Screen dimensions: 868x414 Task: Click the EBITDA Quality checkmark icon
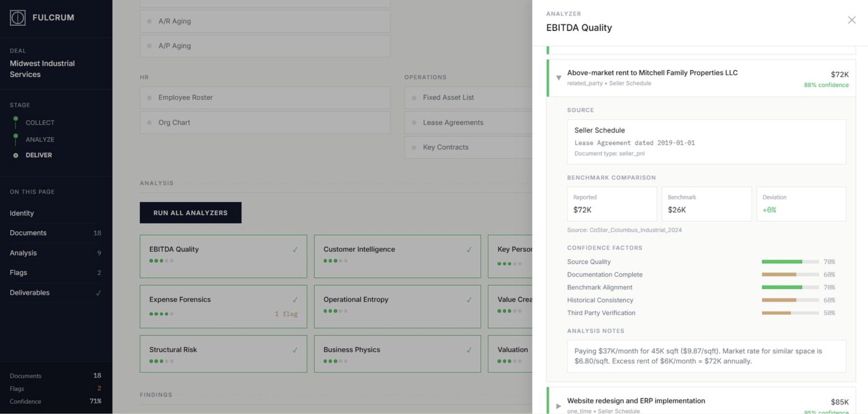(295, 249)
